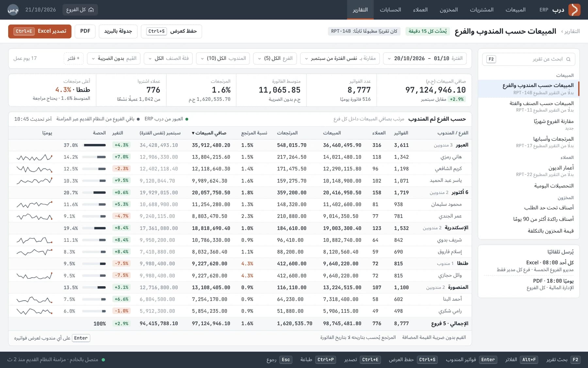Viewport: 588px width, 368px height.
Task: Open the التحصيلات اليومية report
Action: (529, 186)
